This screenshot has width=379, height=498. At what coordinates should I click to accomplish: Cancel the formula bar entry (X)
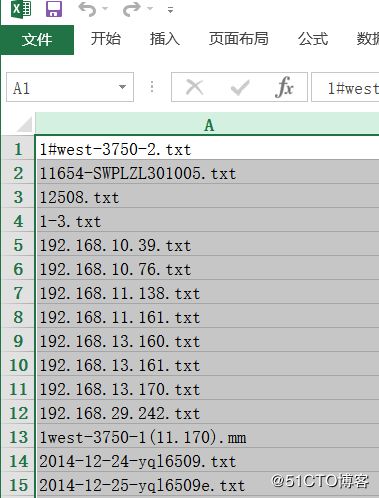[195, 88]
